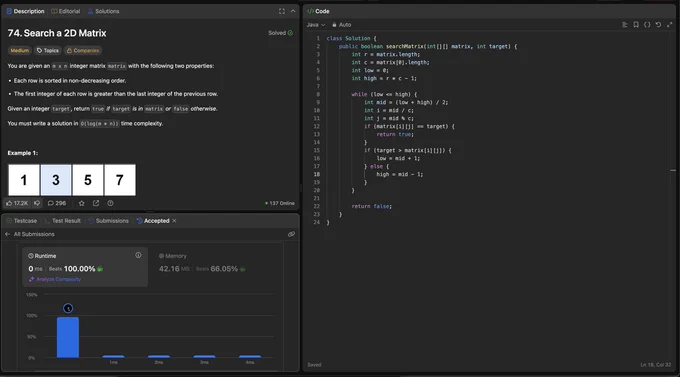
Task: Click the tall blue 0ms runtime bar
Action: point(68,338)
